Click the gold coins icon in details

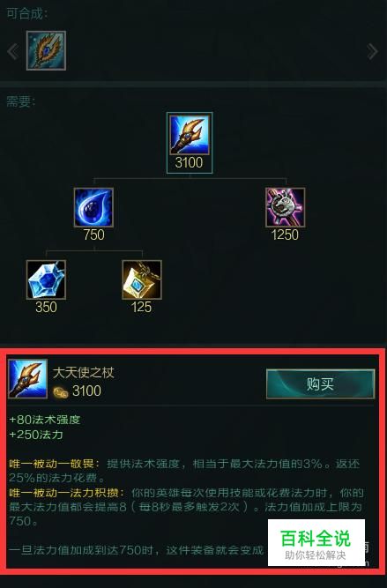click(x=60, y=392)
